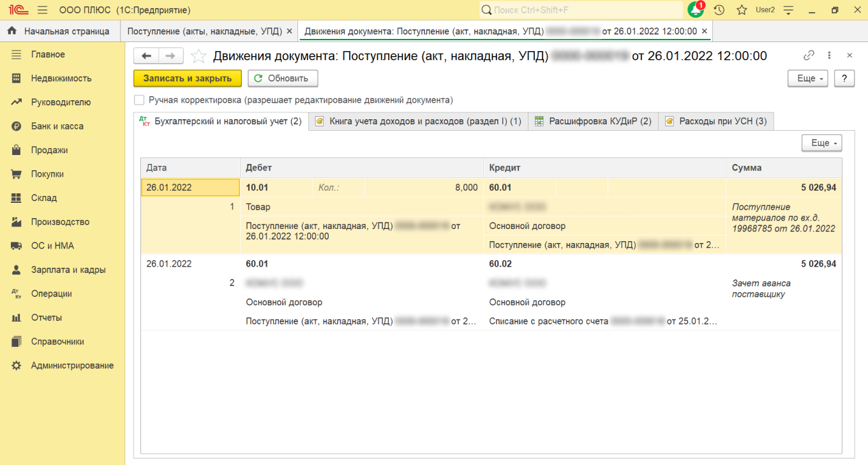Copy link using the chain icon
Image resolution: width=868 pixels, height=465 pixels.
(x=809, y=55)
